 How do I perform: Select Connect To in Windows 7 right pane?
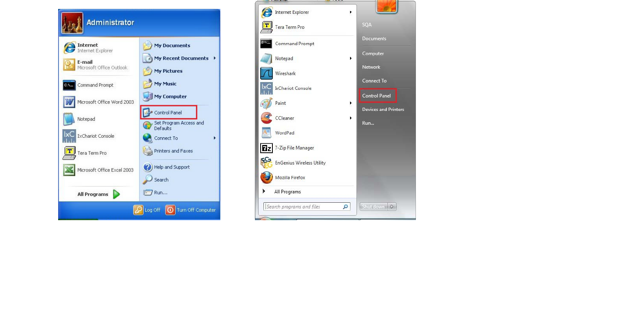click(x=374, y=81)
